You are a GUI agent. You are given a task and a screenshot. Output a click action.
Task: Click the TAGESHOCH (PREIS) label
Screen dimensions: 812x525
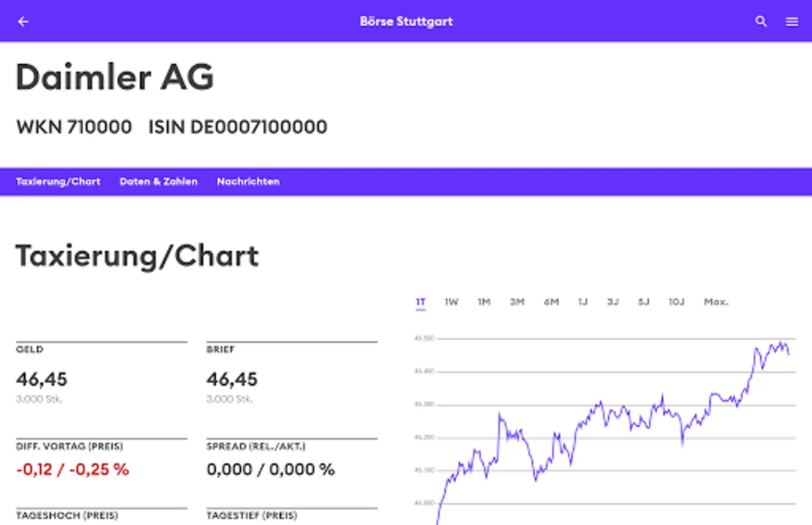(67, 516)
